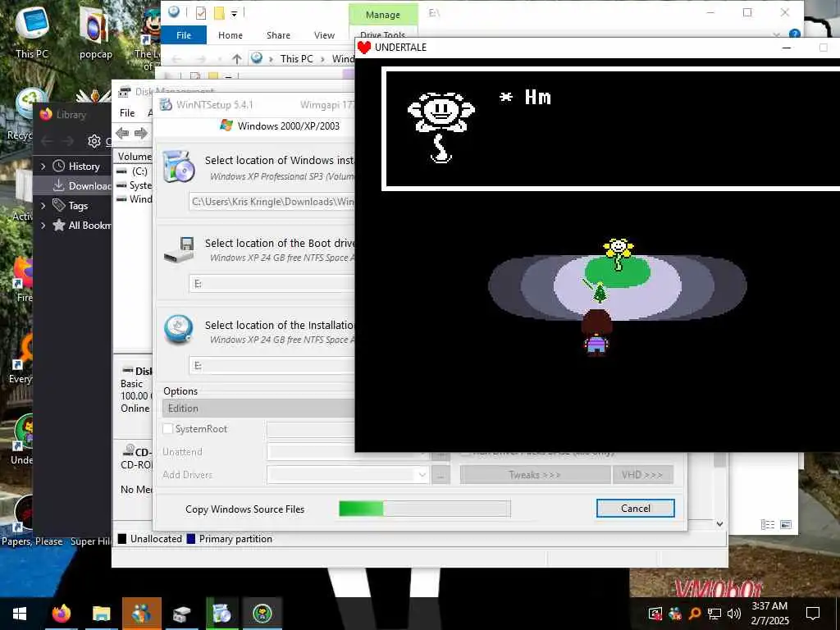Image resolution: width=840 pixels, height=630 pixels.
Task: Click the Add Drivers browse button
Action: pos(441,475)
